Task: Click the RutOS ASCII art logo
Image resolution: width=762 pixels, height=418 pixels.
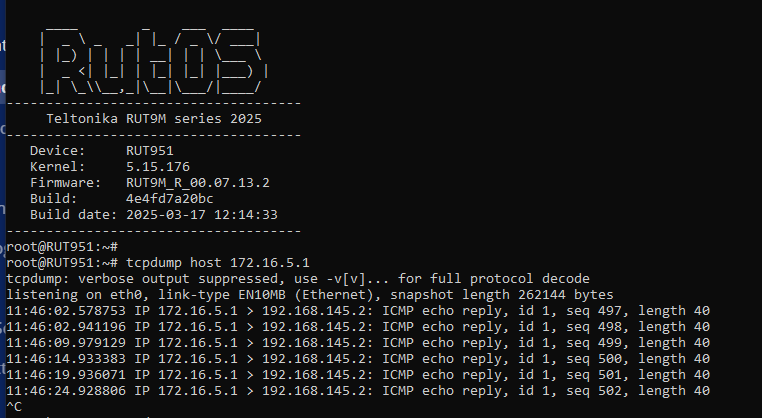Action: point(154,62)
